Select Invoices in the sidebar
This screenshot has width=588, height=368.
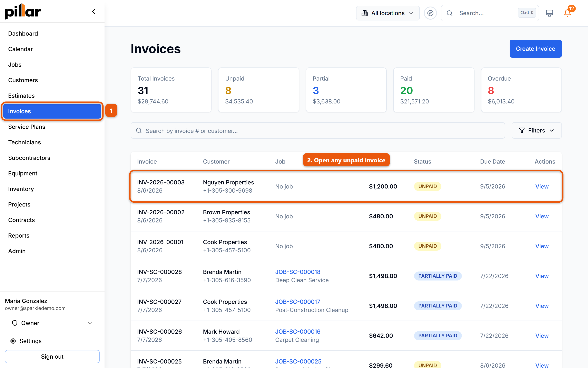(52, 111)
